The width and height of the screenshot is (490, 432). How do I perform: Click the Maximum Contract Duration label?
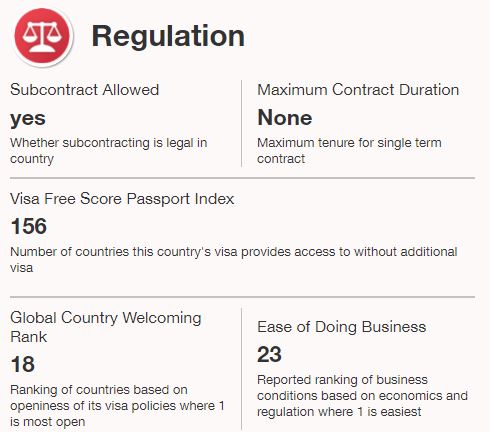pyautogui.click(x=358, y=90)
